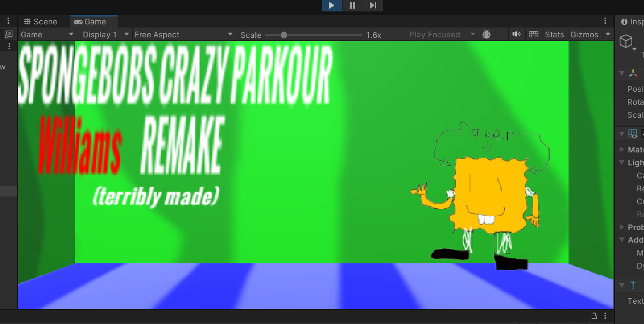
Task: Open the Play Focused dropdown
Action: [x=442, y=35]
